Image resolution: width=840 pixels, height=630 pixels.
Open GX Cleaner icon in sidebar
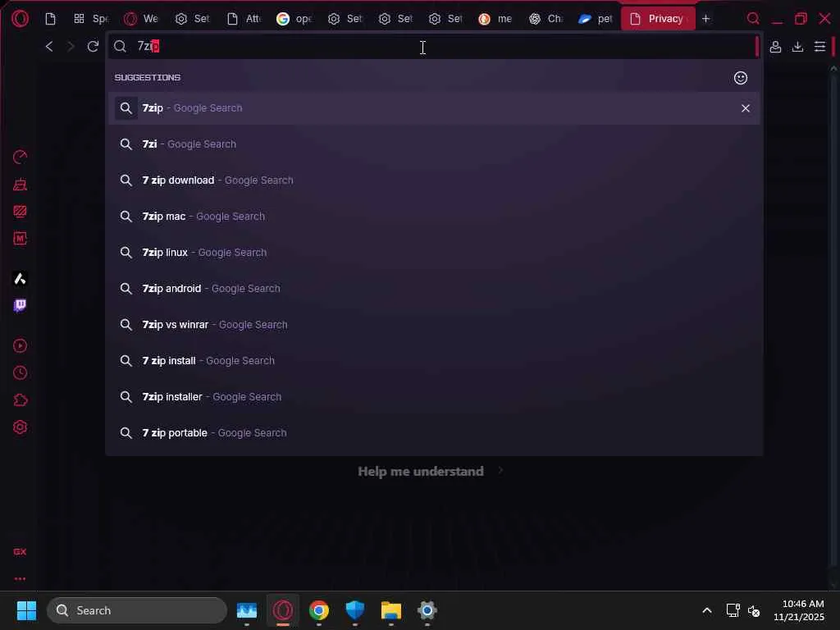(x=20, y=185)
